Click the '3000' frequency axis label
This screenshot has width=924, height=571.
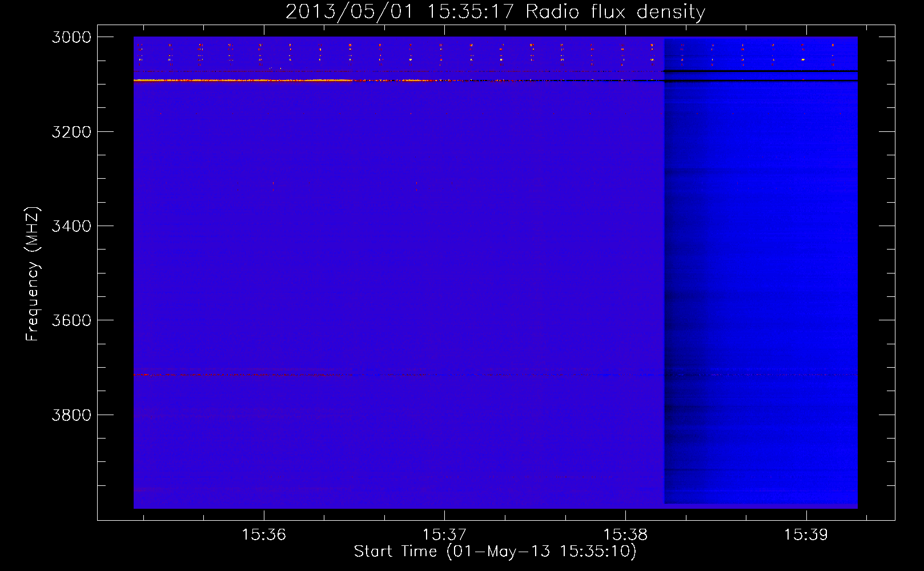71,37
